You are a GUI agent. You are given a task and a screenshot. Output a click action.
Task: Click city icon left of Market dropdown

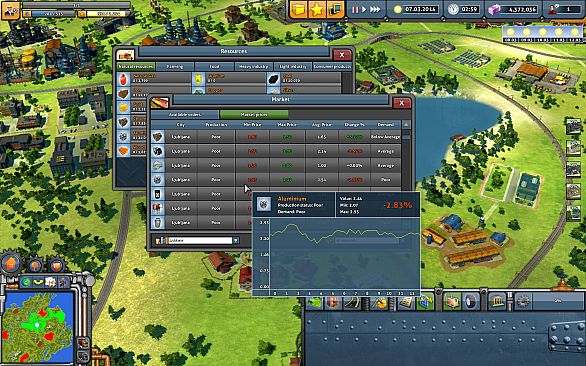click(160, 241)
